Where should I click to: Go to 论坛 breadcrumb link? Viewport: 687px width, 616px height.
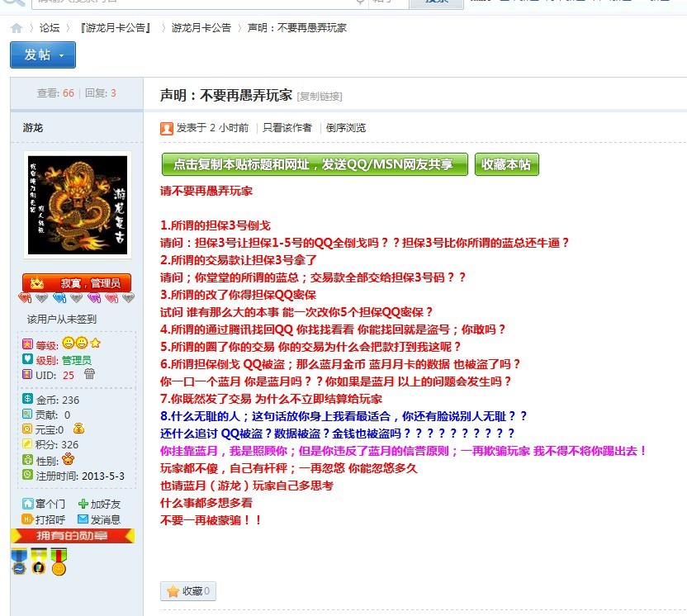coord(50,28)
